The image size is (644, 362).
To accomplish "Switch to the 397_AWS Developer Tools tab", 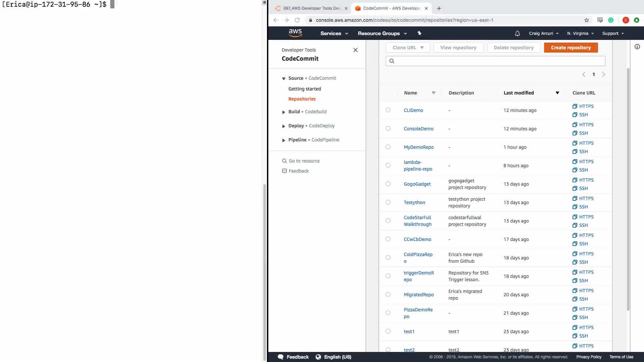I will [x=311, y=8].
